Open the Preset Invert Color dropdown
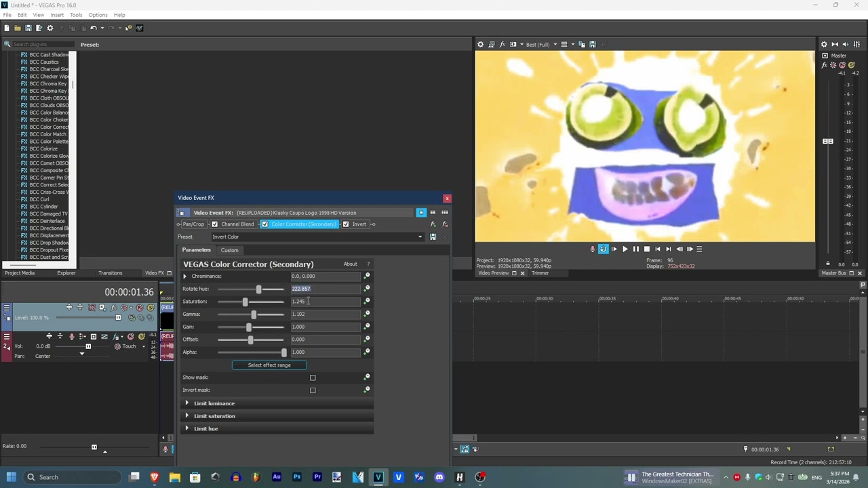Viewport: 868px width, 488px height. [317, 237]
